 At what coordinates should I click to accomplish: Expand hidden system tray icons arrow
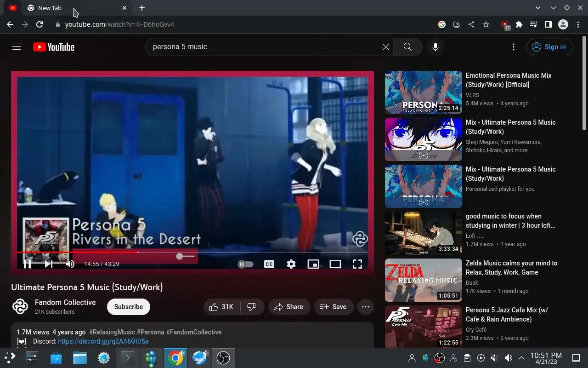[x=521, y=358]
